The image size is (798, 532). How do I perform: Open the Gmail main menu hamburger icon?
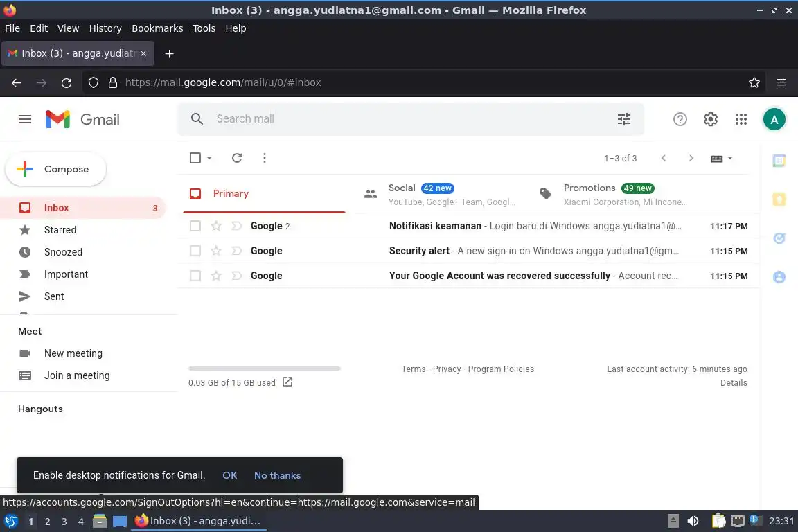click(x=25, y=119)
